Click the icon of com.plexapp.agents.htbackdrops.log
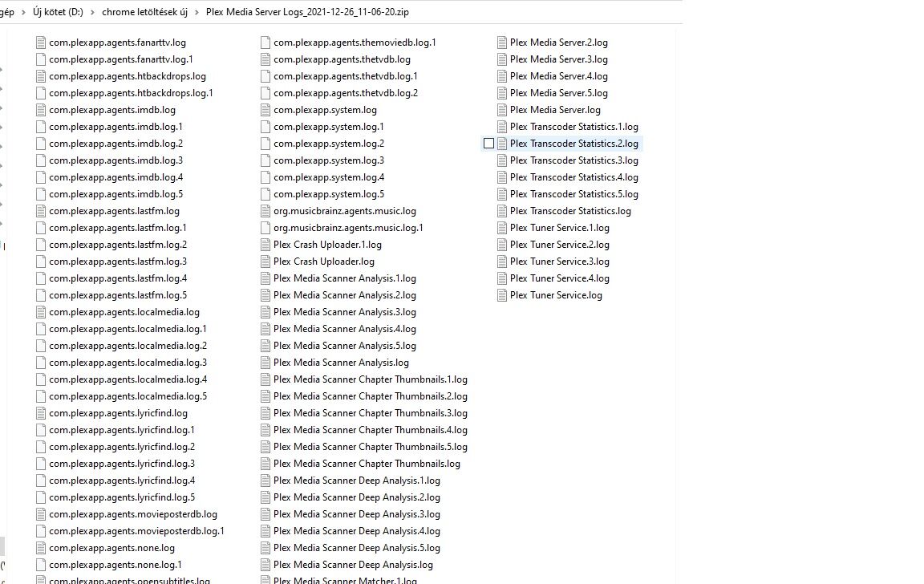This screenshot has height=584, width=924. [x=41, y=76]
